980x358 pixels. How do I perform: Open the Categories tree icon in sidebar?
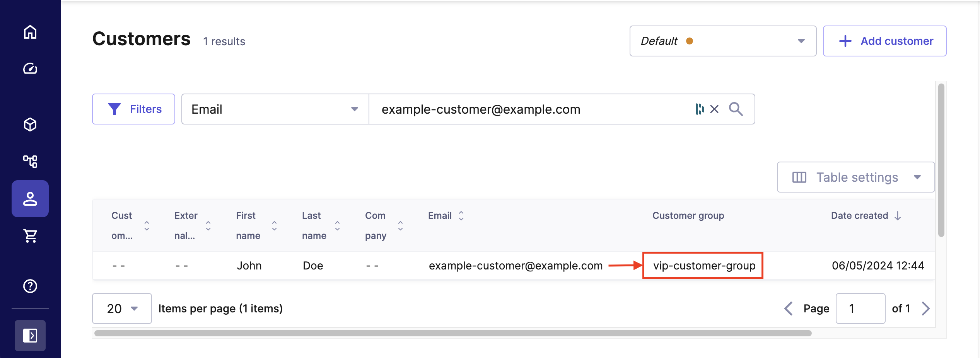coord(30,161)
